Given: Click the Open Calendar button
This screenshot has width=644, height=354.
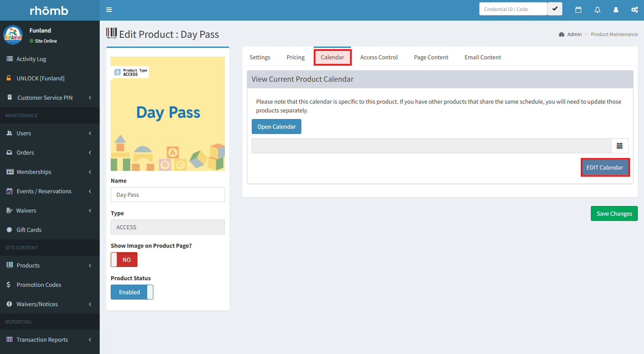Looking at the screenshot, I should (276, 126).
